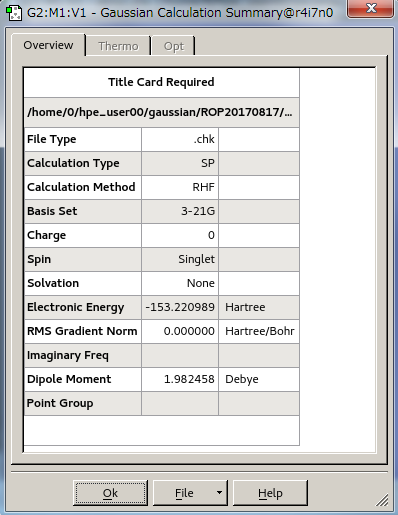Viewport: 398px width, 515px height.
Task: Select the 'SP' value cell
Action: coord(180,163)
